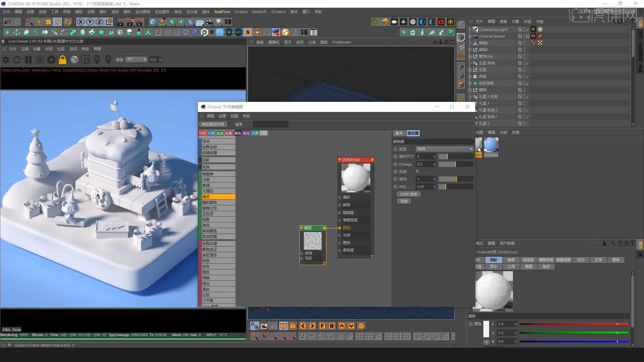Toggle the 反转 (invert) checkbox
The width and height of the screenshot is (644, 362).
418,172
